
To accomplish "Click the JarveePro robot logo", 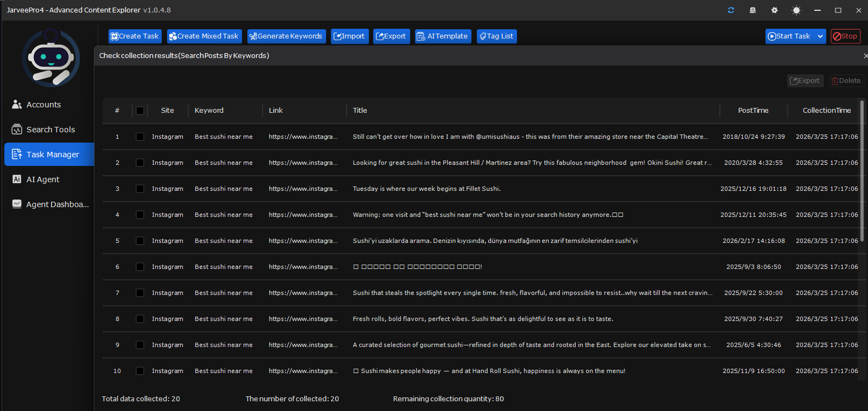I will coord(51,57).
